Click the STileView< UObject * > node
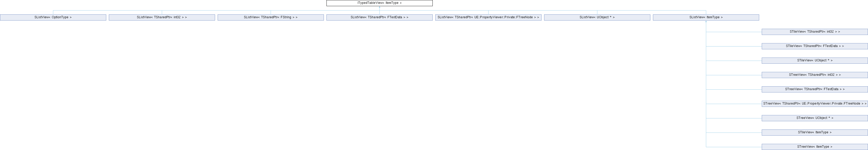The height and width of the screenshot is (150, 868). pyautogui.click(x=814, y=61)
